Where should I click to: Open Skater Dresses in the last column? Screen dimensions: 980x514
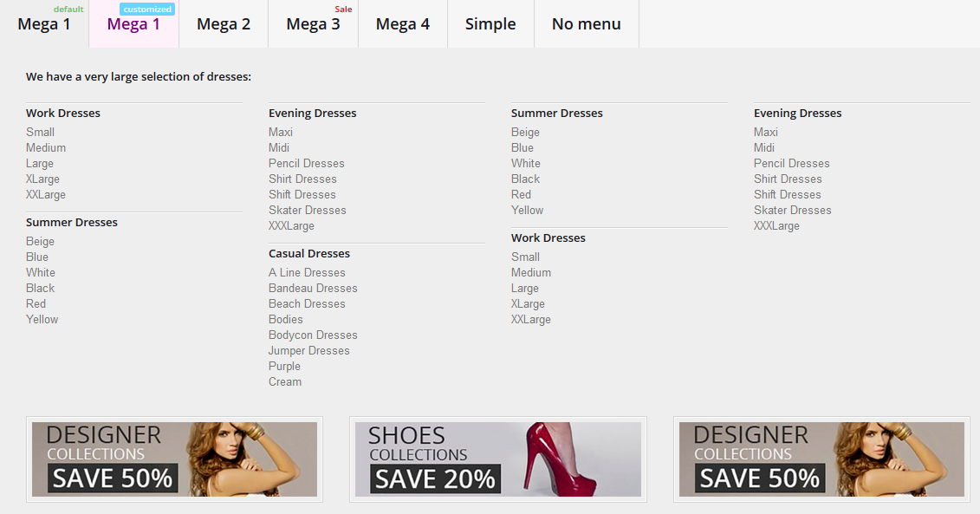coord(793,210)
